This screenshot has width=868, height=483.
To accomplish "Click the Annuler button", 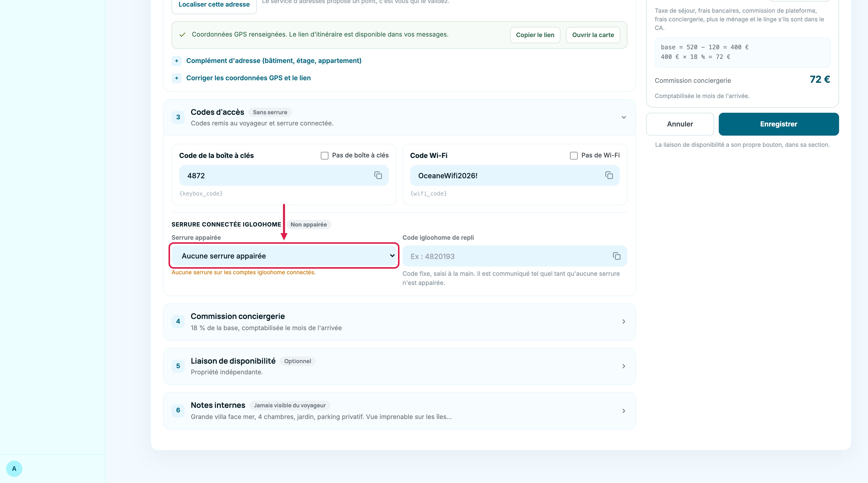I will [x=680, y=124].
